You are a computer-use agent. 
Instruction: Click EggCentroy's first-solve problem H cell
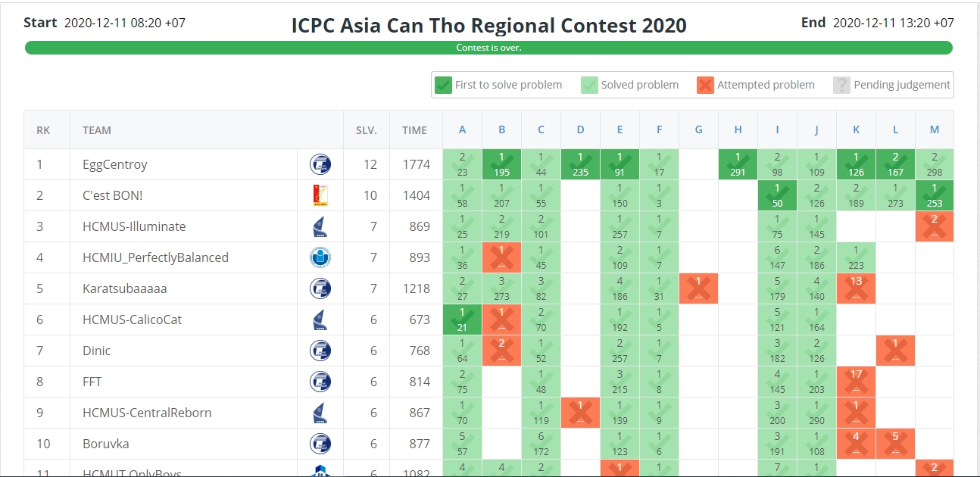pos(738,164)
